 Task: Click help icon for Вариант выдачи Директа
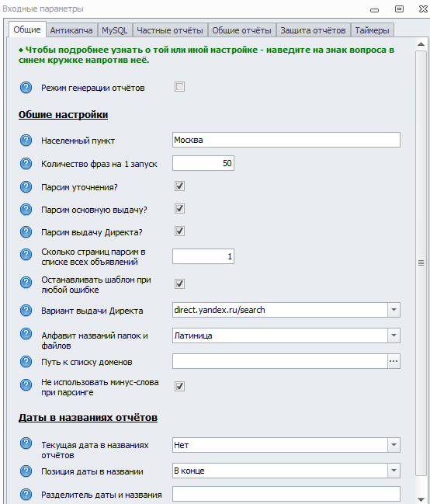[x=26, y=310]
